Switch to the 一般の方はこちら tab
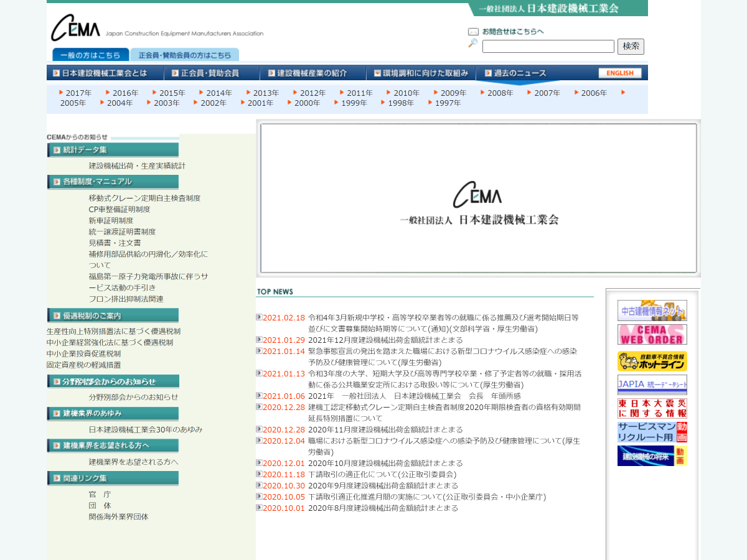The image size is (747, 560). [x=91, y=55]
